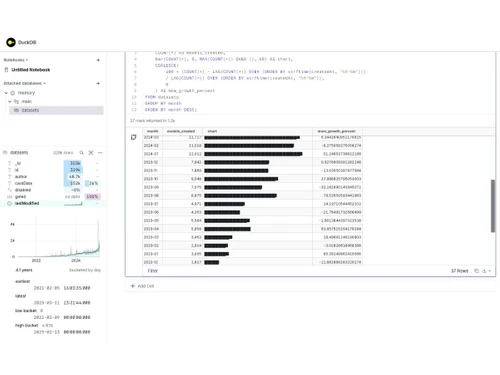Click the notebook icon beside Untitled Notebook
This screenshot has height=375, width=500.
[x=6, y=70]
